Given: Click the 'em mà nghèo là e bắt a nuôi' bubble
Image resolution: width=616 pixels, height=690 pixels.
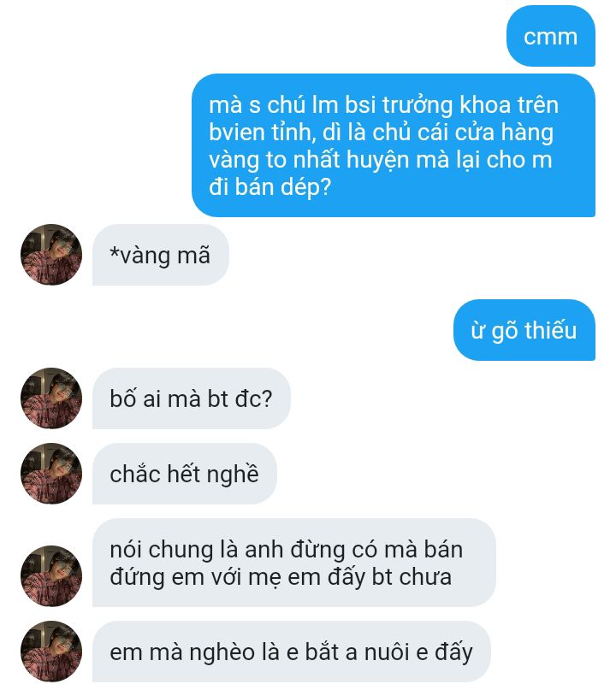Looking at the screenshot, I should pos(292,652).
